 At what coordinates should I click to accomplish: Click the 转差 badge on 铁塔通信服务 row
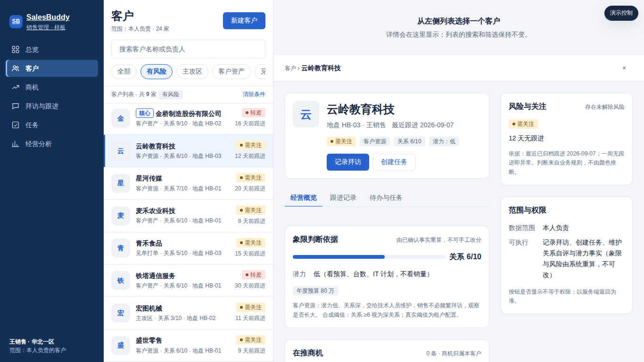coord(254,275)
